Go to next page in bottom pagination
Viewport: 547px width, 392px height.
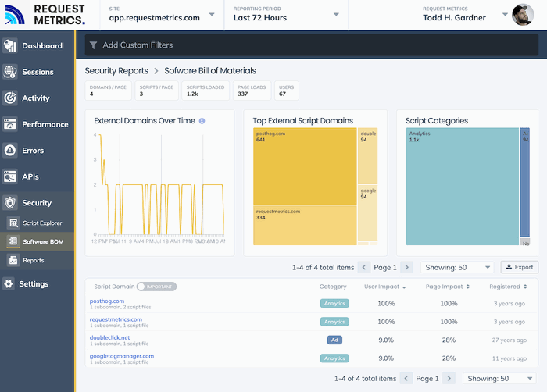[x=449, y=379]
